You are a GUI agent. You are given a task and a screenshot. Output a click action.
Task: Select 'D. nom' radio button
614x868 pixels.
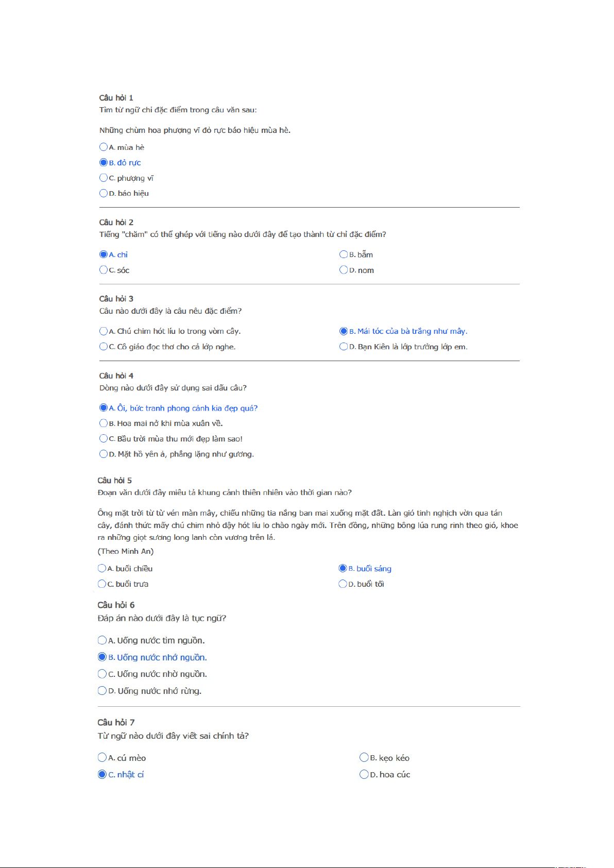344,270
